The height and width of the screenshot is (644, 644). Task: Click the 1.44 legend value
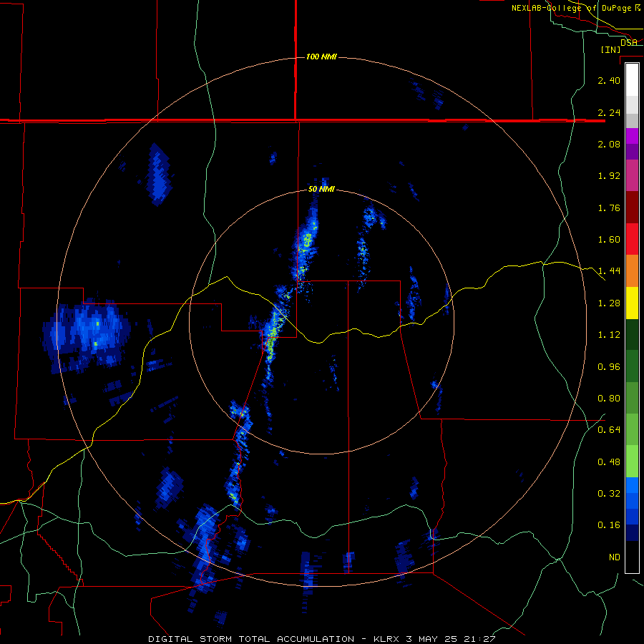pyautogui.click(x=609, y=270)
